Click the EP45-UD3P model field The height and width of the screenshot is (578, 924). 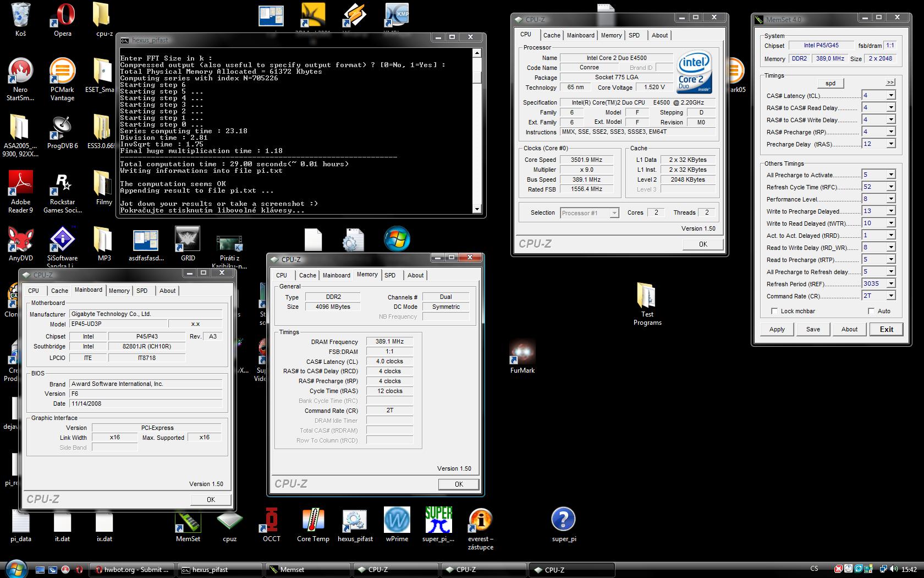tap(117, 324)
